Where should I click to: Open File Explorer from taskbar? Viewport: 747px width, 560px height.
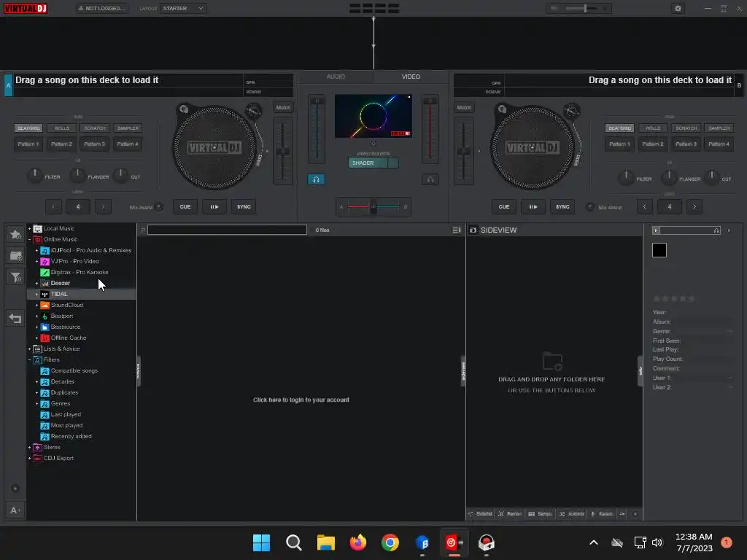pos(326,542)
